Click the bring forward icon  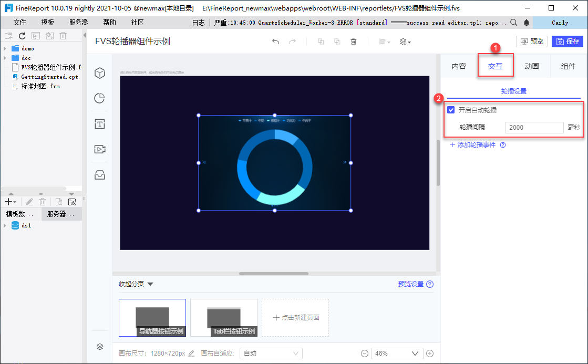click(x=321, y=41)
